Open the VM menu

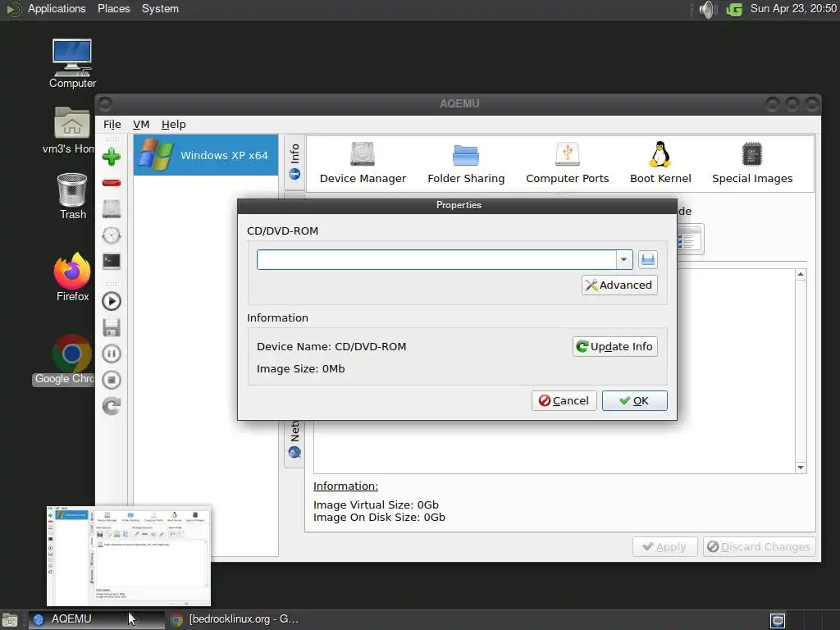[x=141, y=125]
